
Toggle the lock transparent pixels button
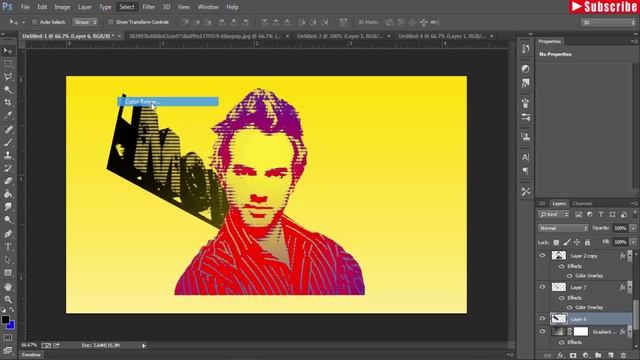[556, 242]
